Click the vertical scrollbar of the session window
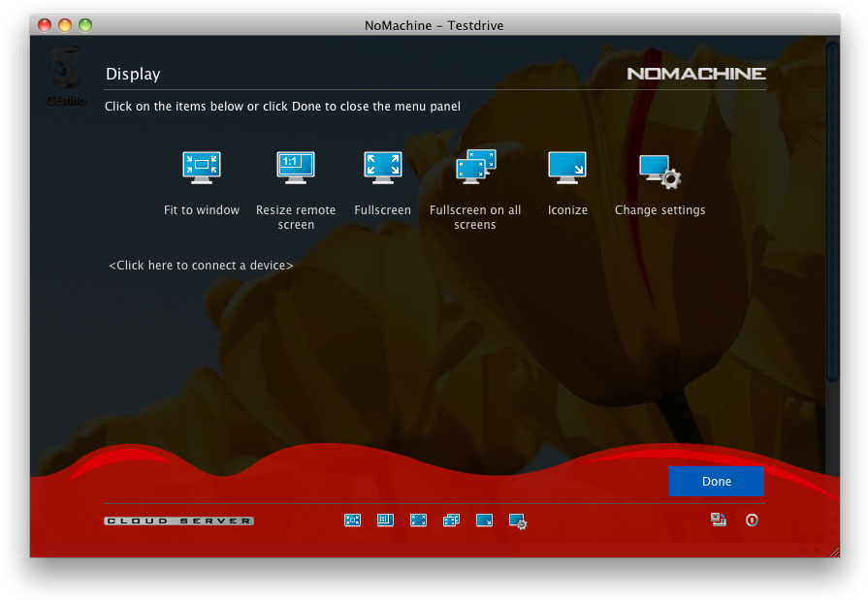 click(x=832, y=210)
